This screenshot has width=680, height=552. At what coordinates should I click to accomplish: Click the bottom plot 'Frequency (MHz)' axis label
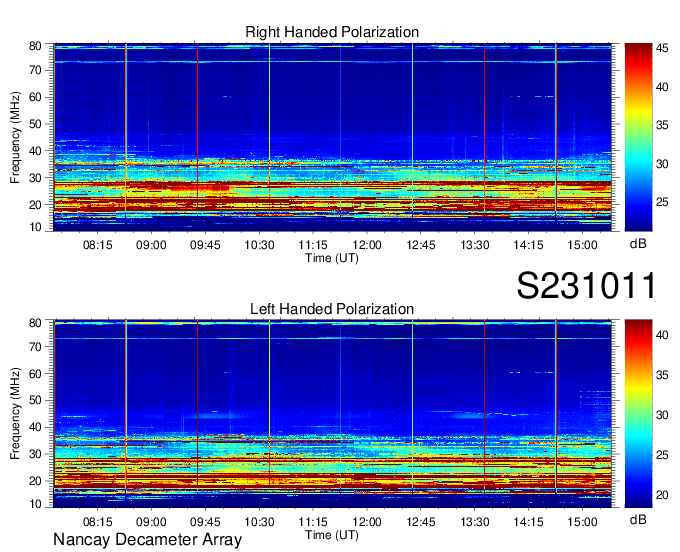point(15,414)
